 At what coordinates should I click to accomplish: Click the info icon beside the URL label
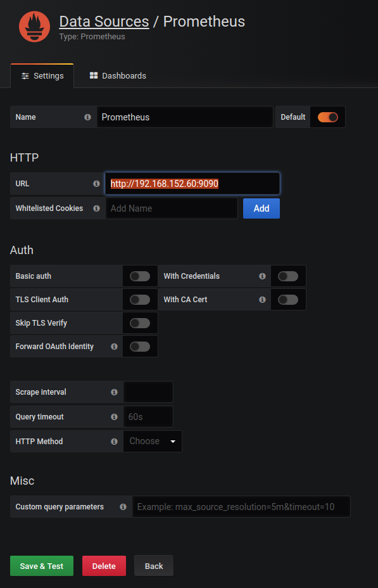[x=96, y=184]
